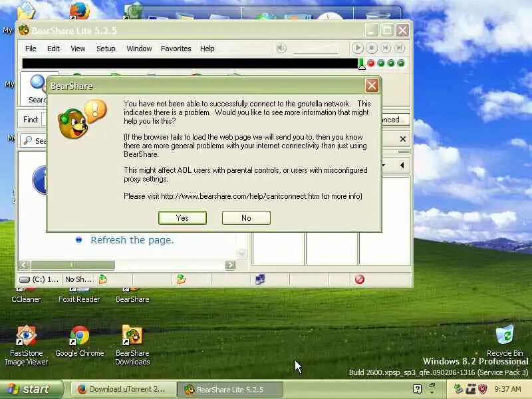
Task: Select the Recycle Bin icon
Action: point(505,340)
